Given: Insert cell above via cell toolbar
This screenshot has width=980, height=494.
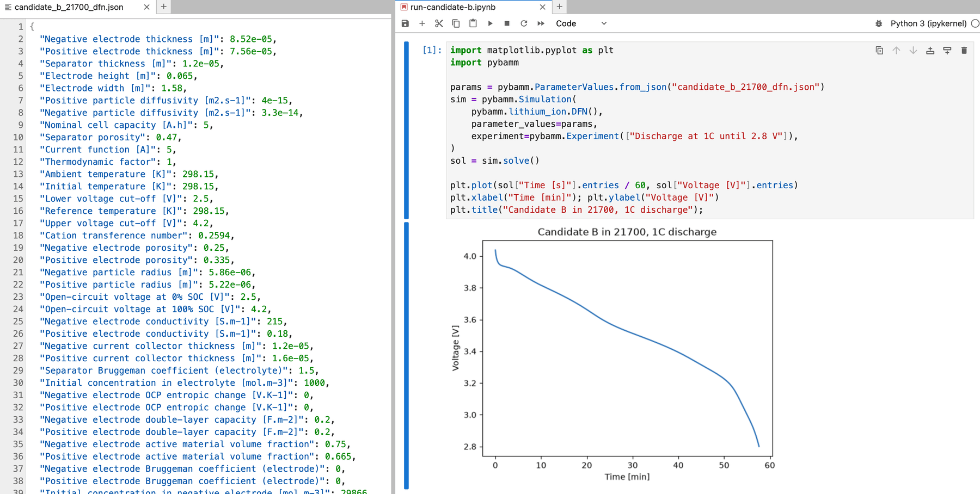Looking at the screenshot, I should [x=930, y=50].
